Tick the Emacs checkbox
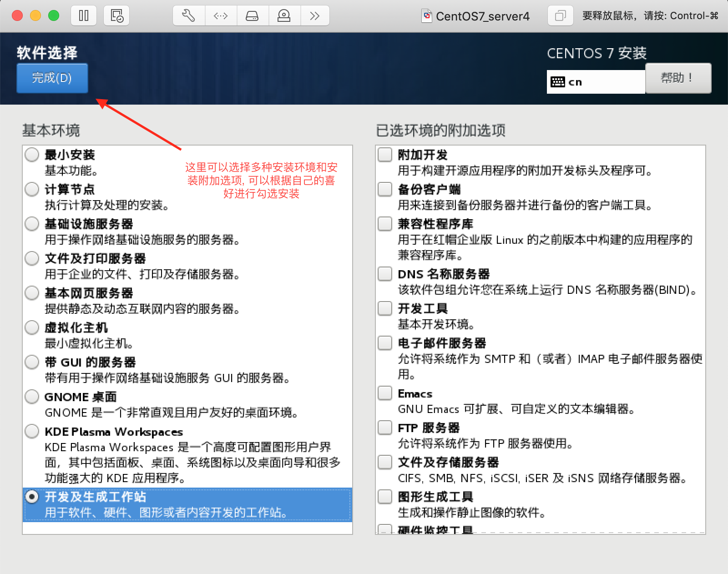 tap(385, 393)
